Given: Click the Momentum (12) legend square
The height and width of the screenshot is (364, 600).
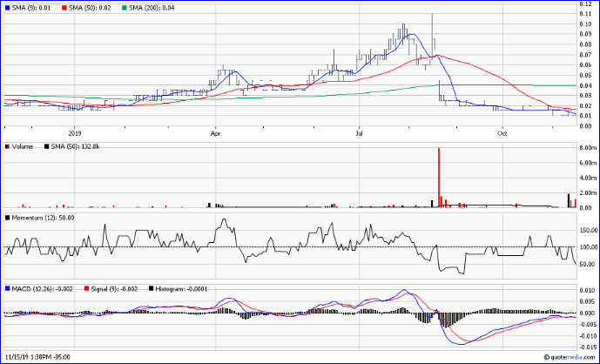Looking at the screenshot, I should click(x=8, y=218).
